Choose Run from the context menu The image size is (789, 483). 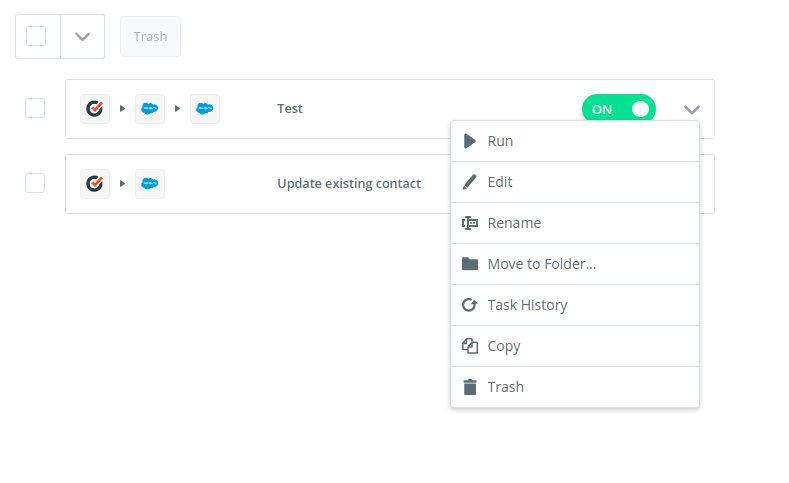(575, 141)
